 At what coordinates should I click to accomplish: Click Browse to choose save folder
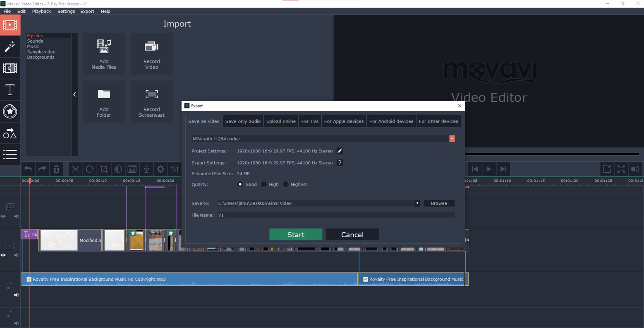pyautogui.click(x=439, y=203)
